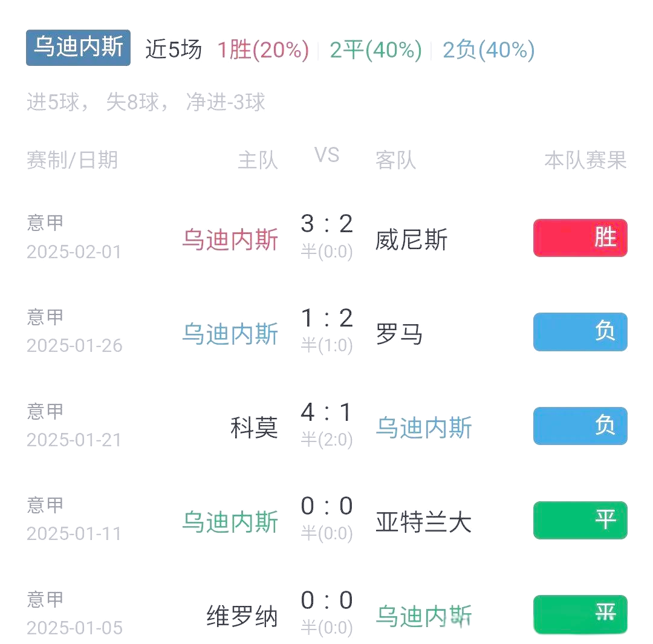
Task: Click the 近5场 recent matches label
Action: [172, 51]
